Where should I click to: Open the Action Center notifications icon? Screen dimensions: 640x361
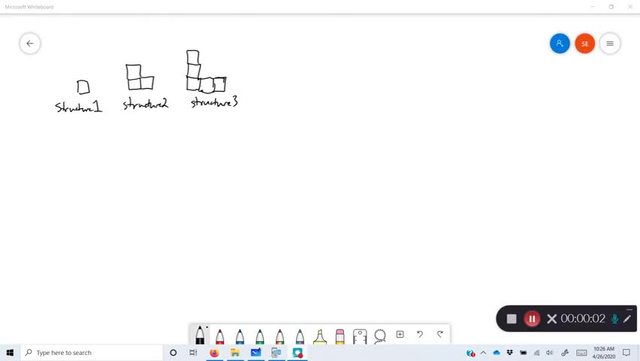pos(627,352)
